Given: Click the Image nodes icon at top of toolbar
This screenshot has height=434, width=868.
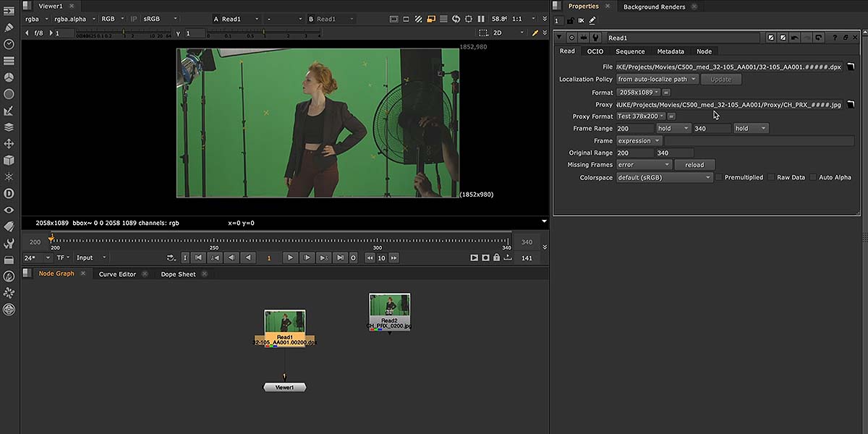Looking at the screenshot, I should coord(9,11).
